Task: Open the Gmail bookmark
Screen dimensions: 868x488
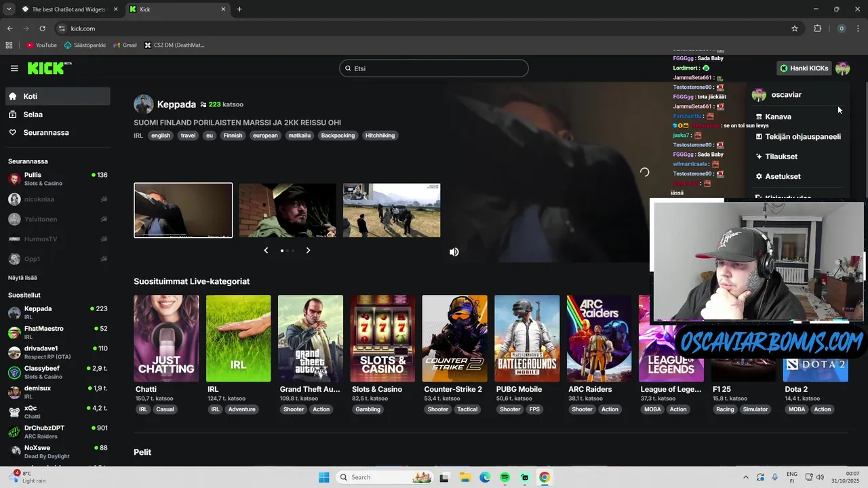Action: click(125, 45)
